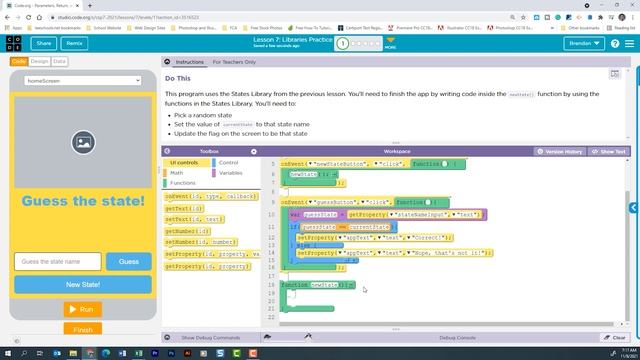
Task: Switch workspace to Show Text
Action: [609, 151]
